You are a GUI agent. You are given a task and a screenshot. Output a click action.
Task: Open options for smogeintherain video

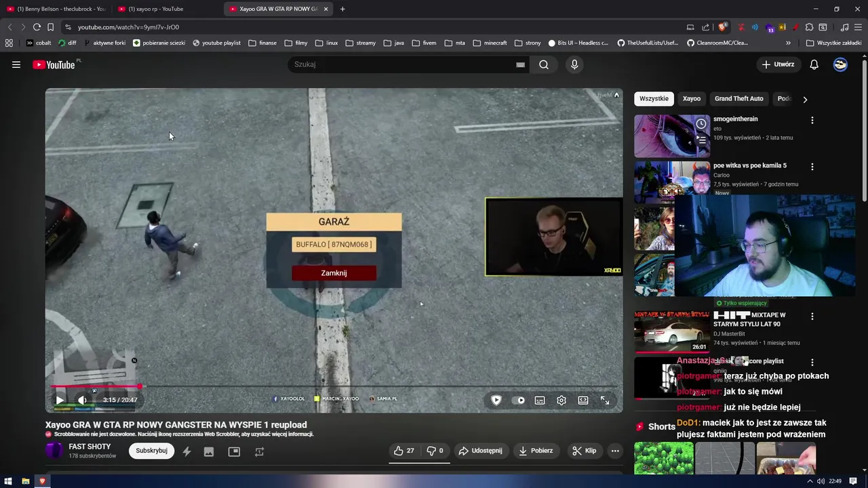click(x=812, y=120)
